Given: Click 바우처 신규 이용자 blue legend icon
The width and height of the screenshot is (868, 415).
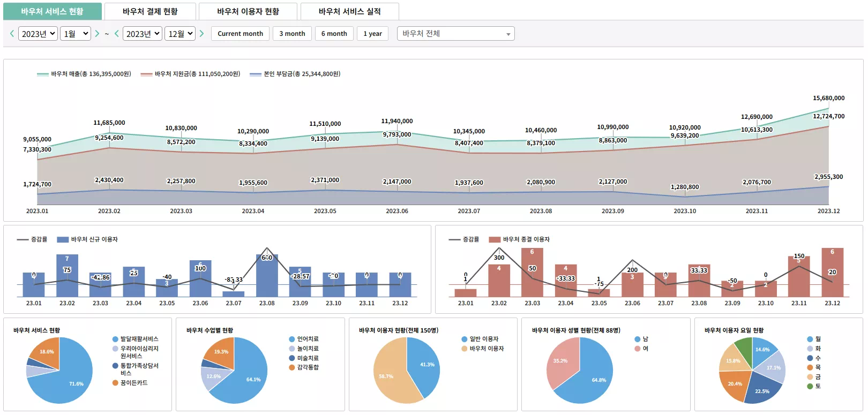Looking at the screenshot, I should click(63, 239).
